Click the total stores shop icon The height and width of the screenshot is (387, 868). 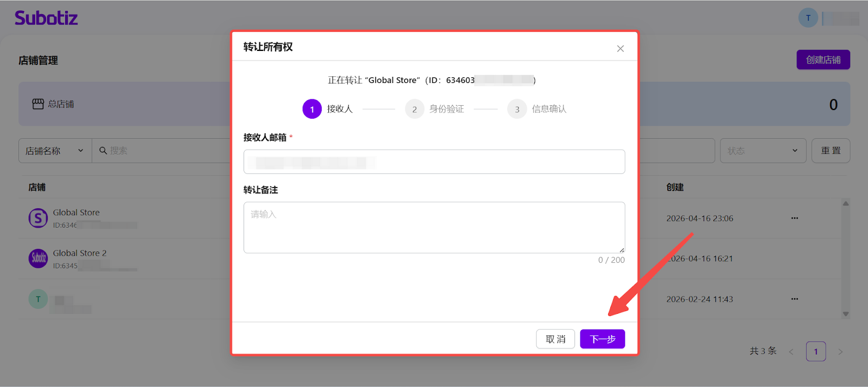[38, 104]
